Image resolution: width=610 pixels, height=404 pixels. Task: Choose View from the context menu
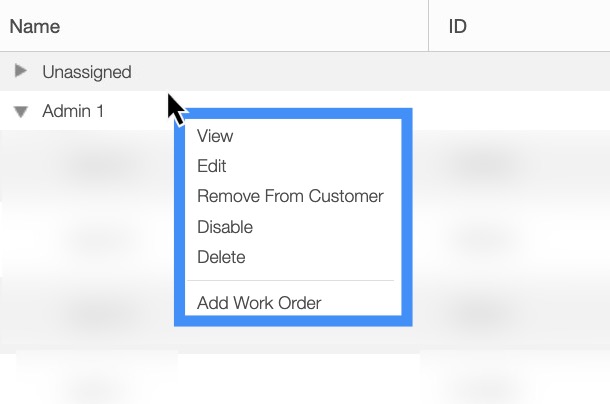coord(215,136)
